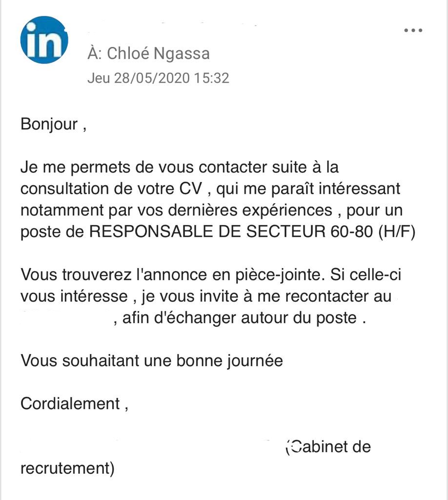Screen dimensions: 448x500
Task: Click the '(Cabinet de' signature text
Action: pos(328,447)
